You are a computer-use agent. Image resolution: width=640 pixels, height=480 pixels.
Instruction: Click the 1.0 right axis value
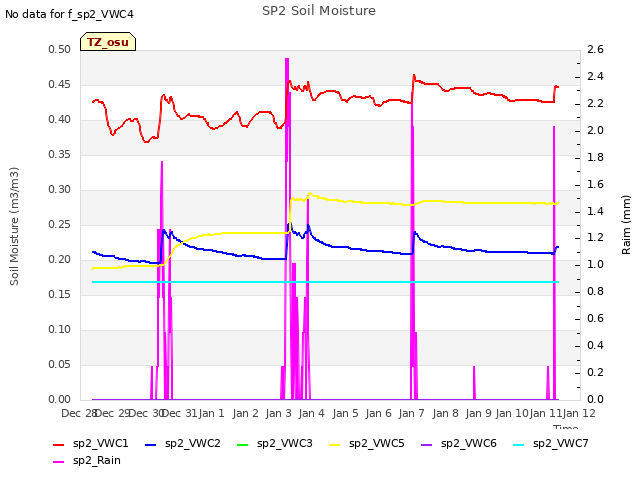click(595, 264)
